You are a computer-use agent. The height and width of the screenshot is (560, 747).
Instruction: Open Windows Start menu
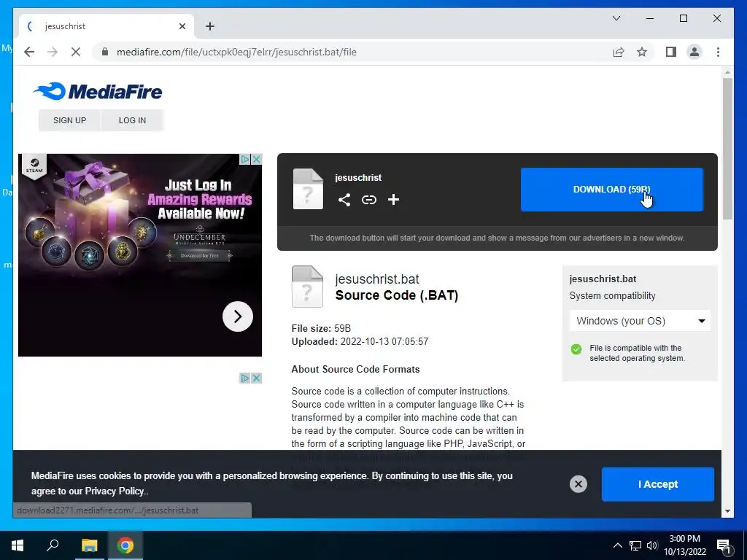coord(18,545)
